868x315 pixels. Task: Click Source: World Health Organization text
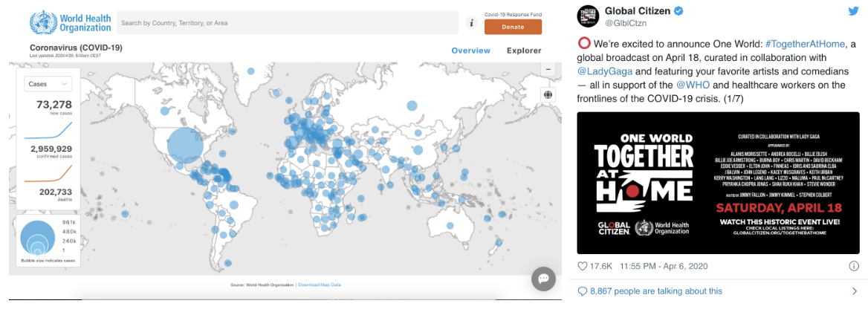pyautogui.click(x=262, y=285)
